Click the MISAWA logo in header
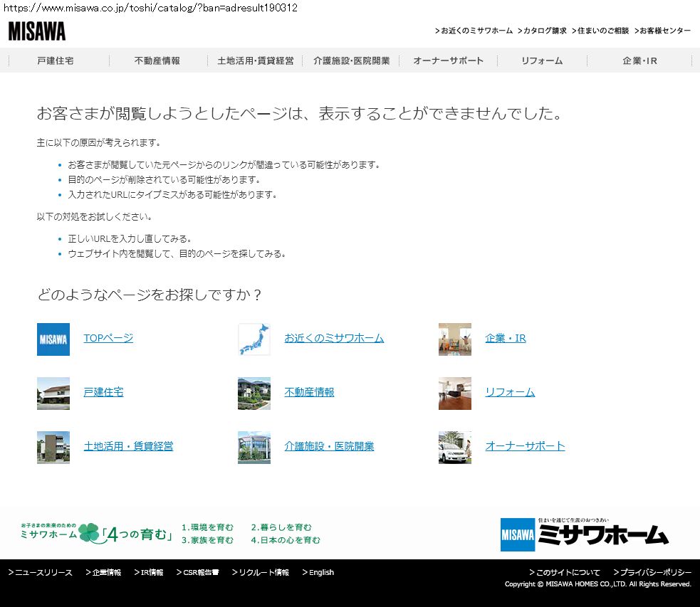Screen dimensions: 700x607 [37, 31]
